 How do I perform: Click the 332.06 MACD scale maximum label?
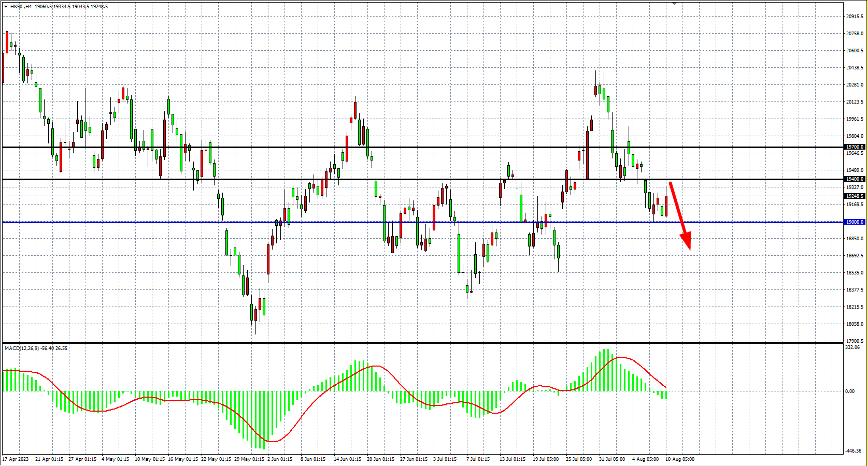point(852,347)
